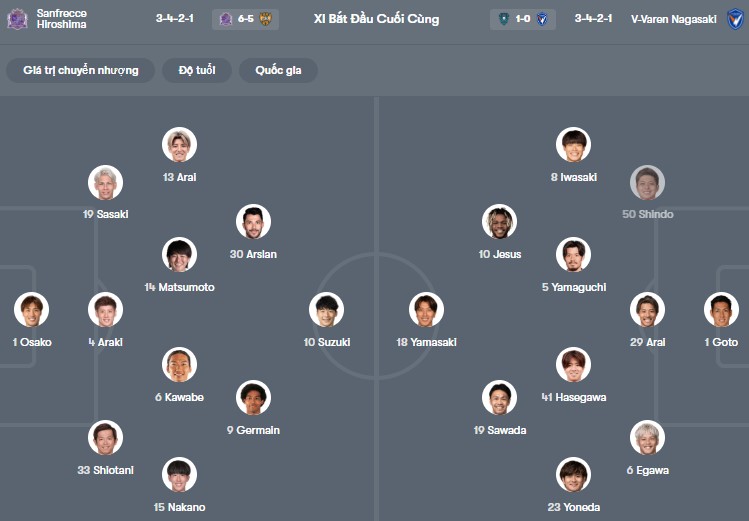Select the XI Bắt Đầu Cuối Cùng heading
The height and width of the screenshot is (521, 749).
coord(376,19)
